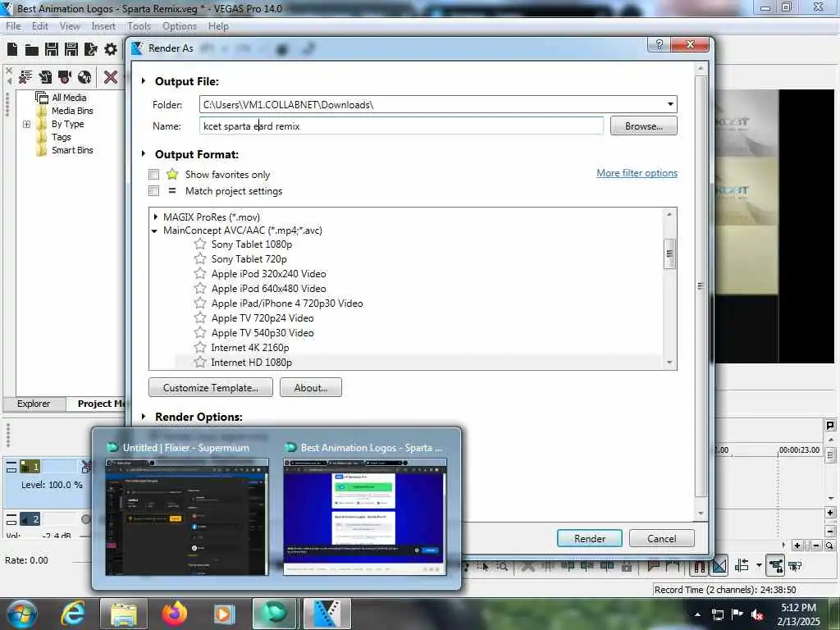
Task: Open the File menu
Action: click(x=13, y=26)
